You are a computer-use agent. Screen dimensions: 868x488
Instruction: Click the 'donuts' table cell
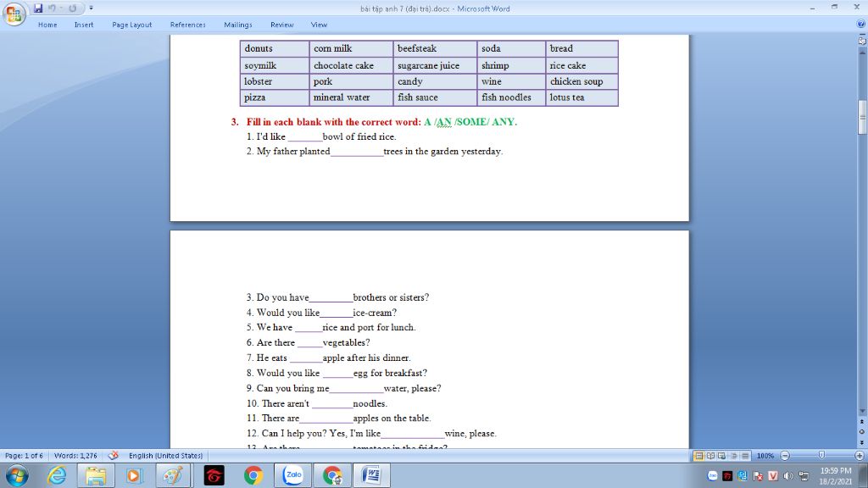[275, 48]
